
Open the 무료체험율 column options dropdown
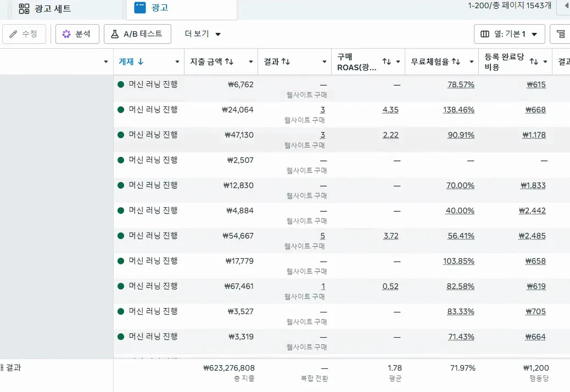coord(472,61)
